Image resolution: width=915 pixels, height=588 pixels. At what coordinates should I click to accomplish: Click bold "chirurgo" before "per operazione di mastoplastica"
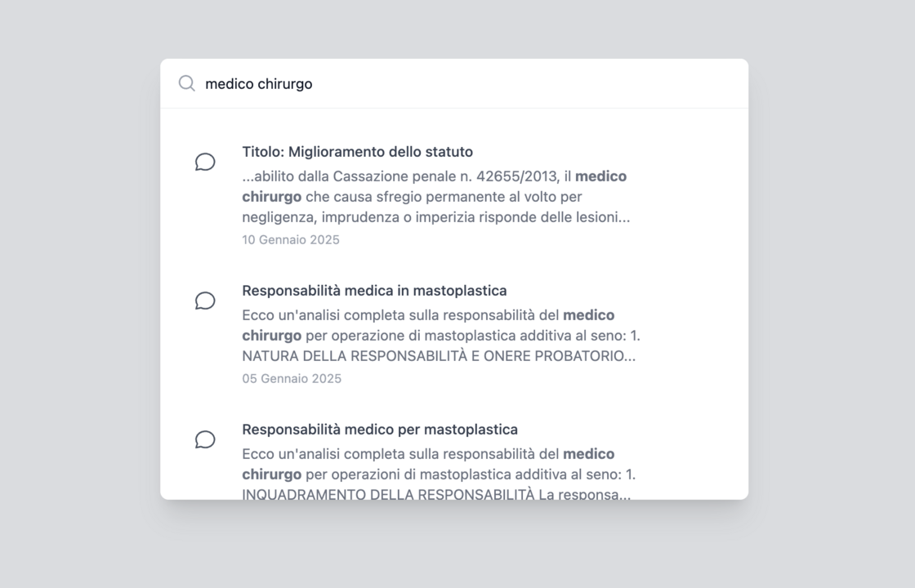click(x=272, y=336)
